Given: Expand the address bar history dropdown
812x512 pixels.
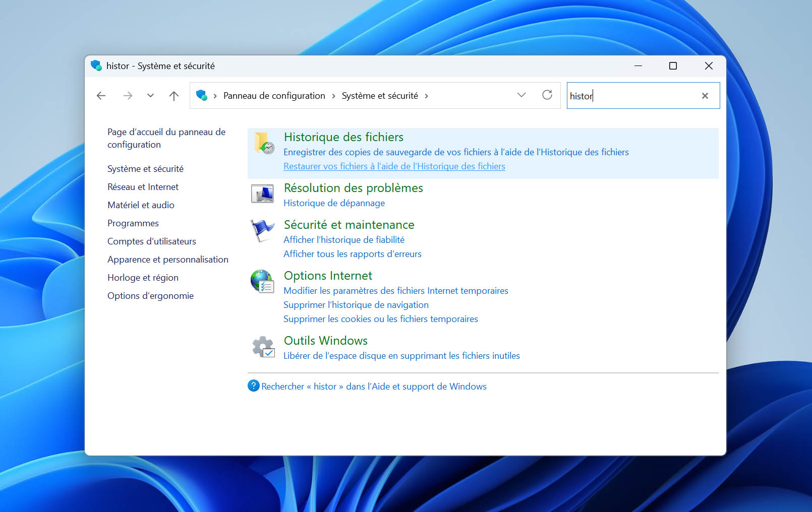Looking at the screenshot, I should point(521,95).
